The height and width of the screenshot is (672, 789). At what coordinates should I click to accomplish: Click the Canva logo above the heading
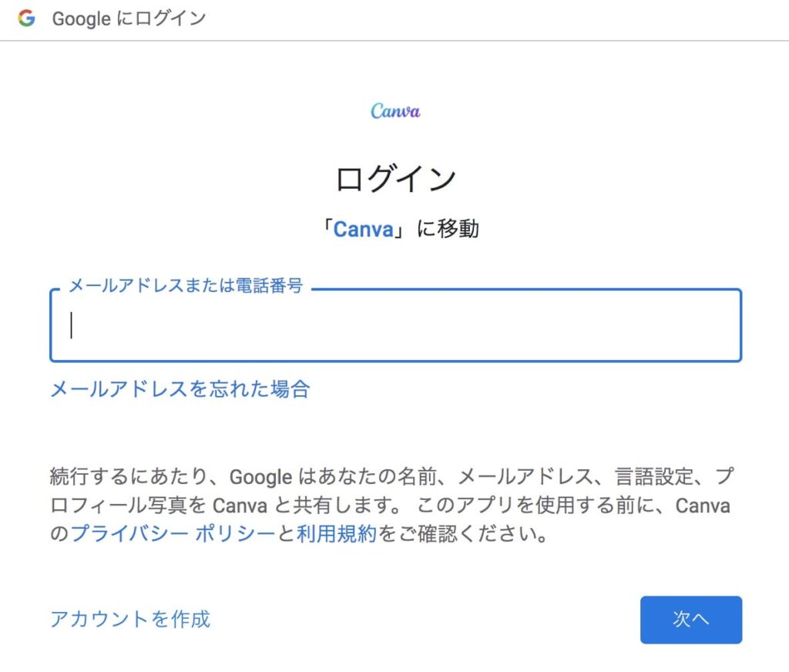(x=395, y=111)
